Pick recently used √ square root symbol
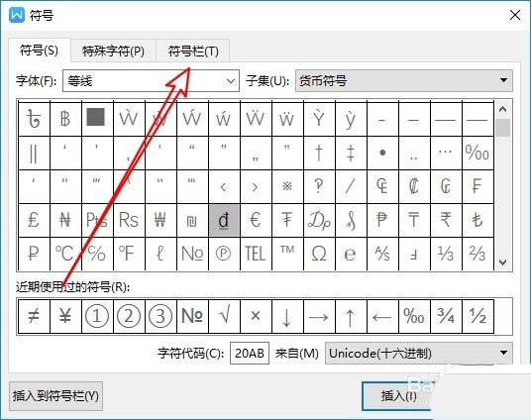The image size is (531, 420). pyautogui.click(x=224, y=316)
